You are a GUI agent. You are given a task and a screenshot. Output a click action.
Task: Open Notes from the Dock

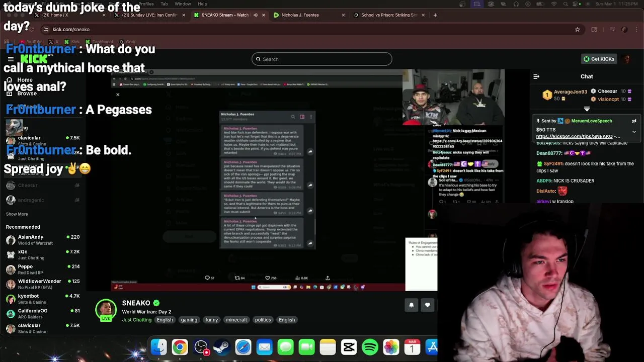(x=328, y=347)
